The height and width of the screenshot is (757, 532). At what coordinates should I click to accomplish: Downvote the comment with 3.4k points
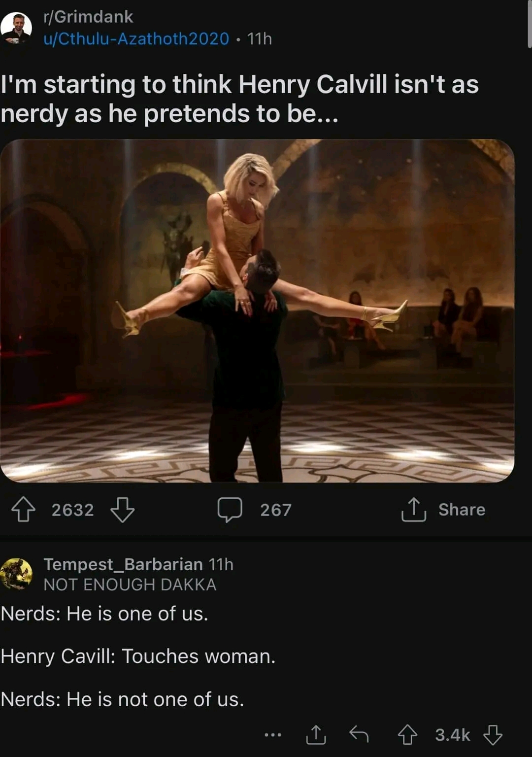click(x=493, y=735)
